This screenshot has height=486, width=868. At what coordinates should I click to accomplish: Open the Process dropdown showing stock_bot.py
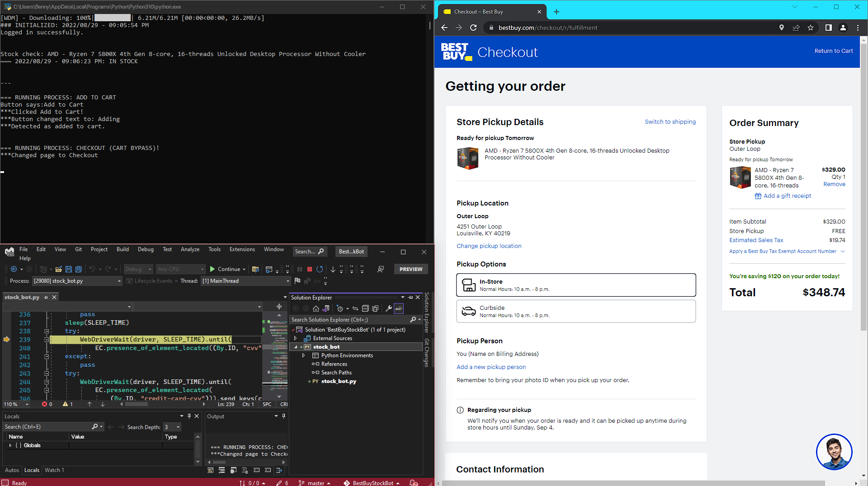(x=77, y=281)
